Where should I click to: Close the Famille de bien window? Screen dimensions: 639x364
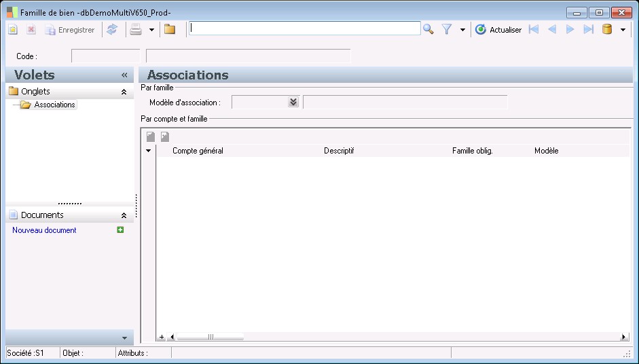click(621, 13)
